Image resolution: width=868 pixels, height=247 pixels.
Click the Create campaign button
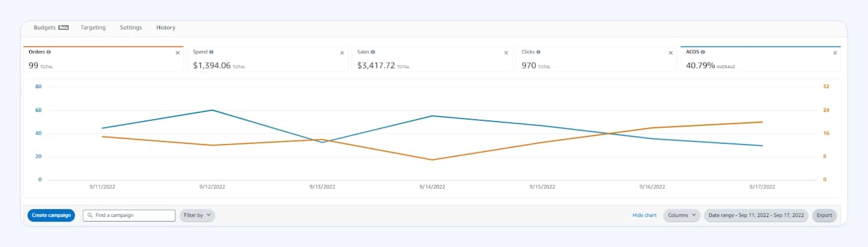pos(51,215)
